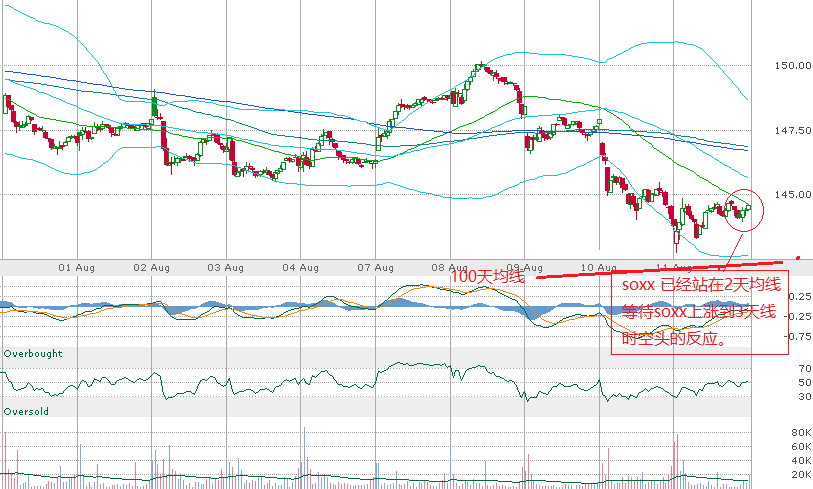Click the Overbought label on RSI panel

click(33, 354)
